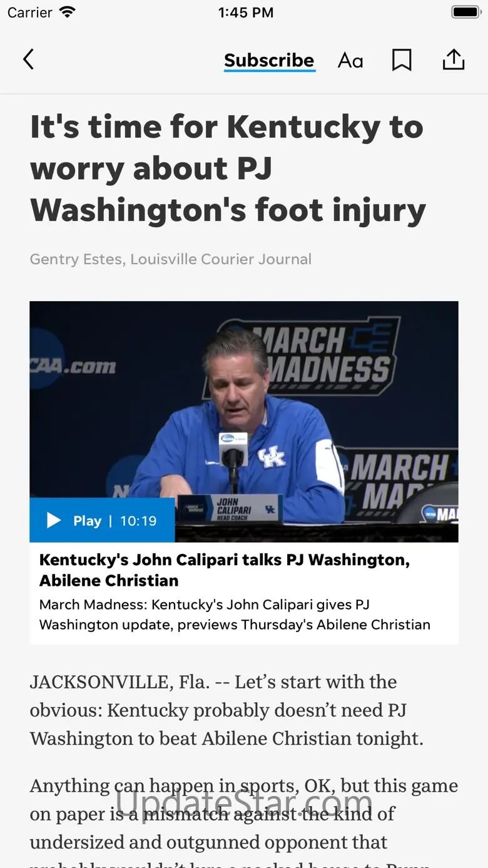Bookmark this article with the bookmark icon
488x868 pixels.
(402, 60)
